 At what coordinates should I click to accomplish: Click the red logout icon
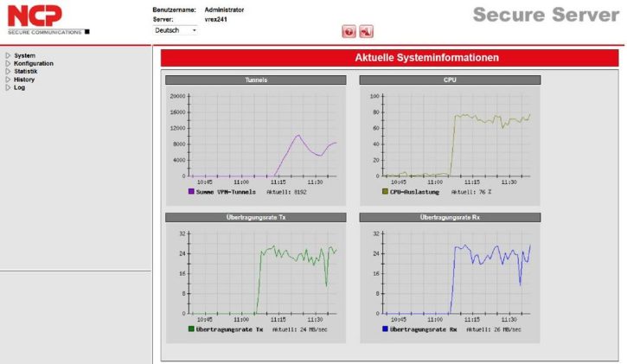(366, 32)
